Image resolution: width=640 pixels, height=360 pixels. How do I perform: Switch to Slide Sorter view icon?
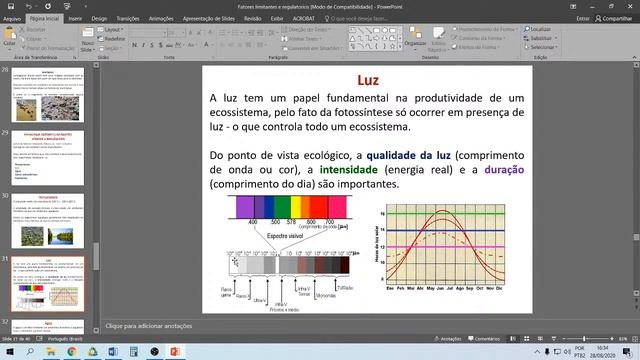527,339
